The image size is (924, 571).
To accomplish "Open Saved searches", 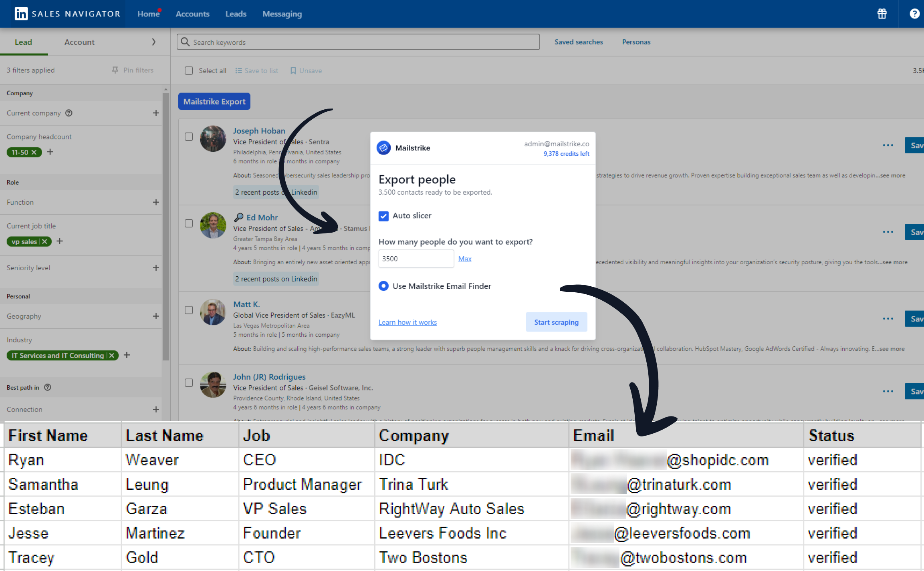I will [579, 42].
